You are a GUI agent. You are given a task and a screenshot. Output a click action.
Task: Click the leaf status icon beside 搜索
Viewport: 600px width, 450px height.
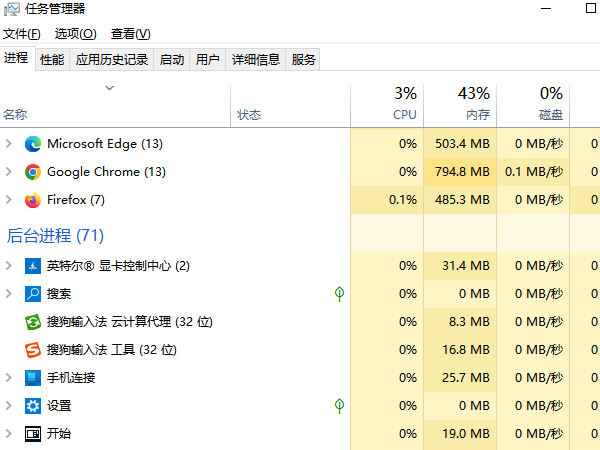(x=340, y=294)
